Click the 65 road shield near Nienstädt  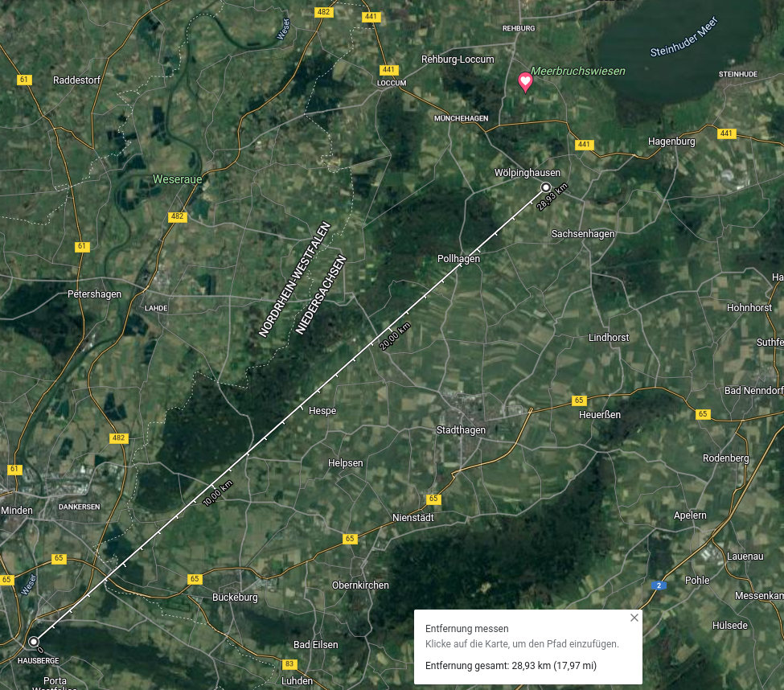point(434,499)
